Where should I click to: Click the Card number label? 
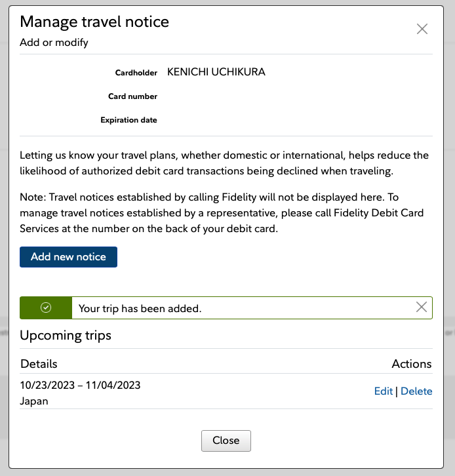tap(132, 96)
